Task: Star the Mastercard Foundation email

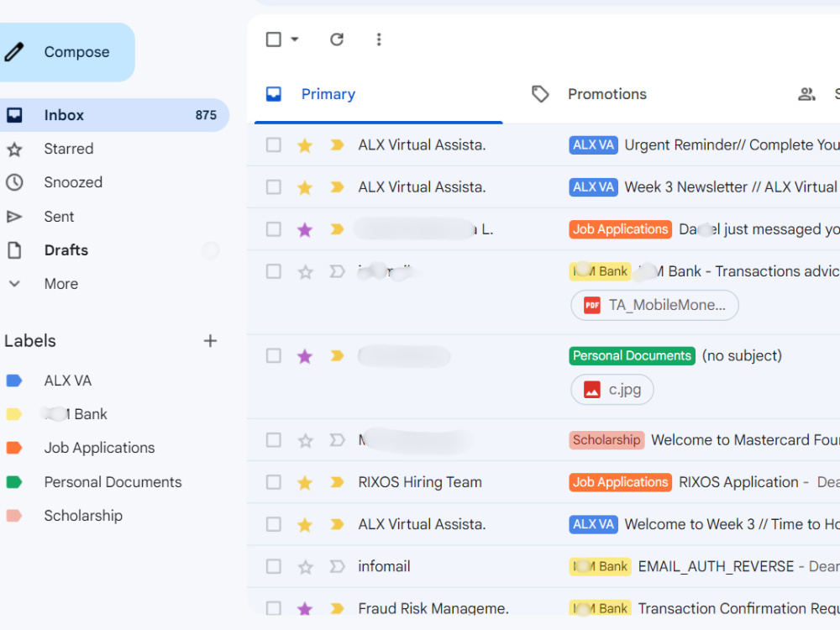Action: click(306, 440)
